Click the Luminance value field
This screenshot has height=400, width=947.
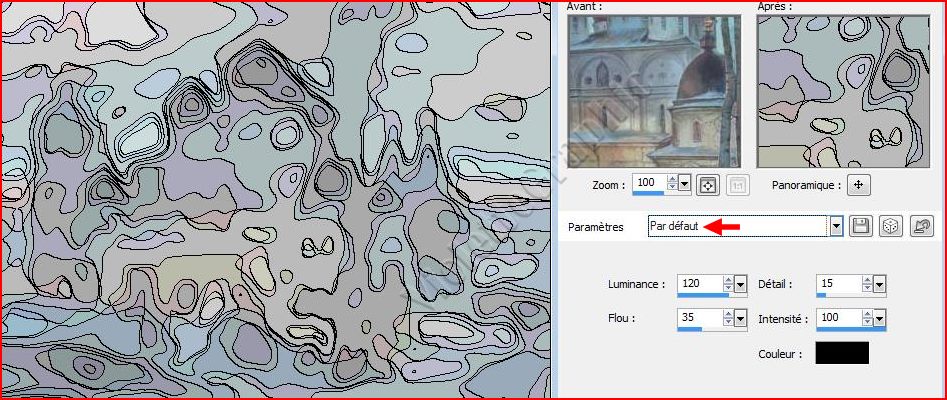point(698,284)
